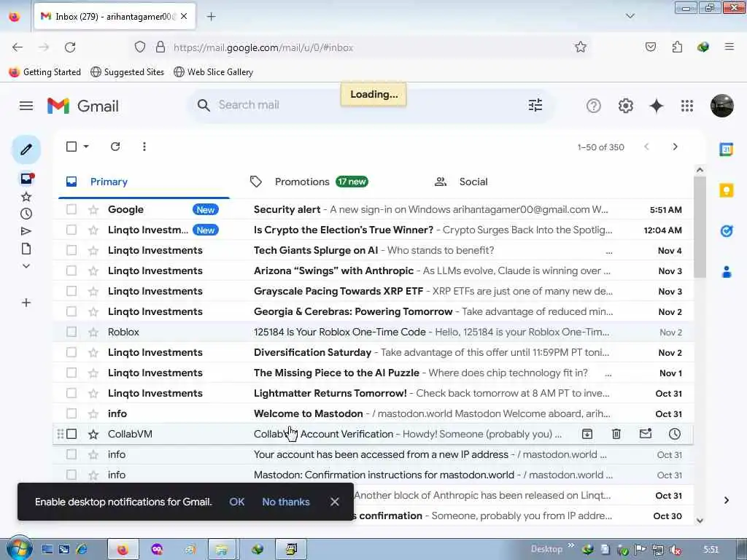747x560 pixels.
Task: Open the Drafts icon in sidebar
Action: point(26,249)
